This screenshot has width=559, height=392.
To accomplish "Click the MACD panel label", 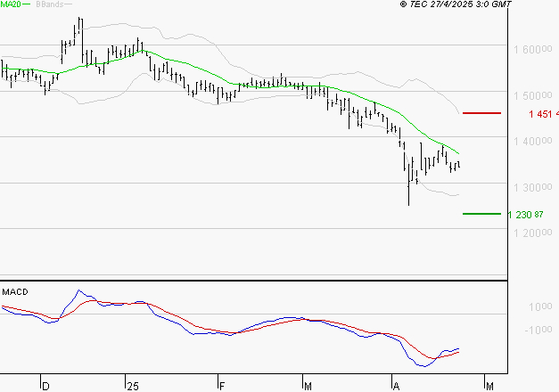I will point(15,291).
